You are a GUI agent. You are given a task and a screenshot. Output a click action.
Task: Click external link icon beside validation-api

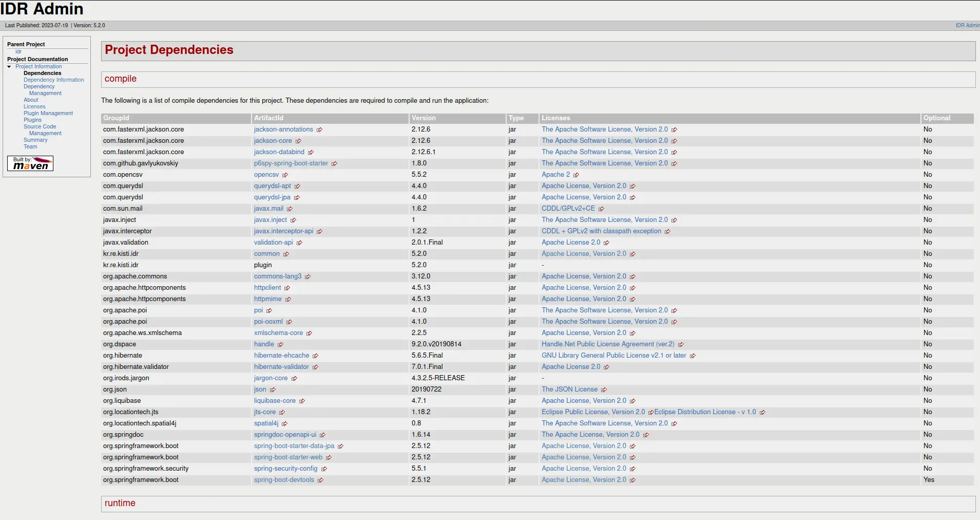click(x=299, y=243)
